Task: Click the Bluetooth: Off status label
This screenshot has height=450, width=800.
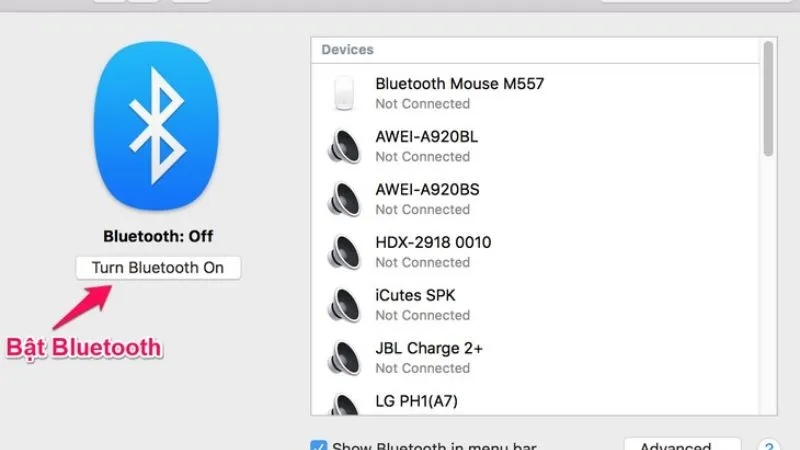Action: [x=158, y=237]
